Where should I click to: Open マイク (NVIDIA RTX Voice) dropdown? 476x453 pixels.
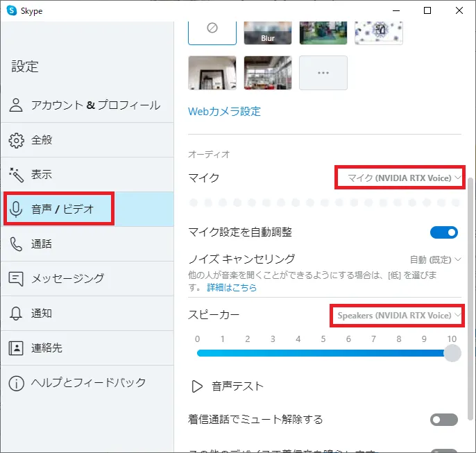[x=404, y=178]
